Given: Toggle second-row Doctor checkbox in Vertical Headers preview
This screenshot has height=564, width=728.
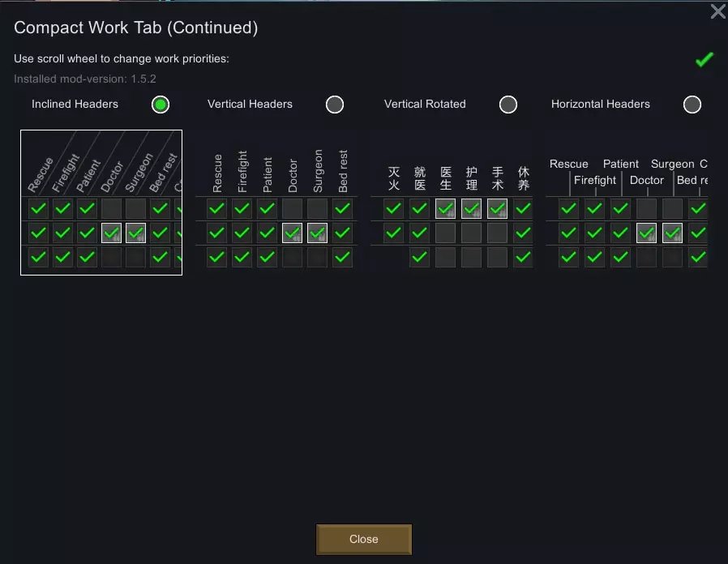Looking at the screenshot, I should click(292, 233).
